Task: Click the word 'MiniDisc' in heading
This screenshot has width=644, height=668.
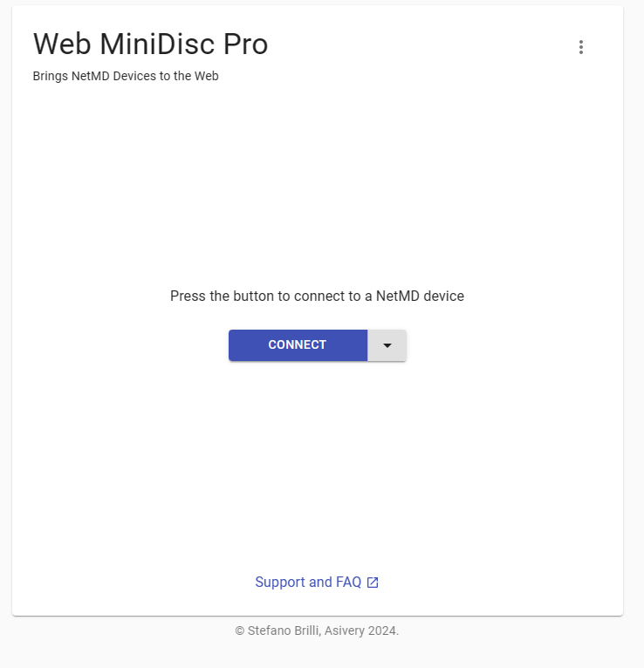Action: click(x=157, y=44)
